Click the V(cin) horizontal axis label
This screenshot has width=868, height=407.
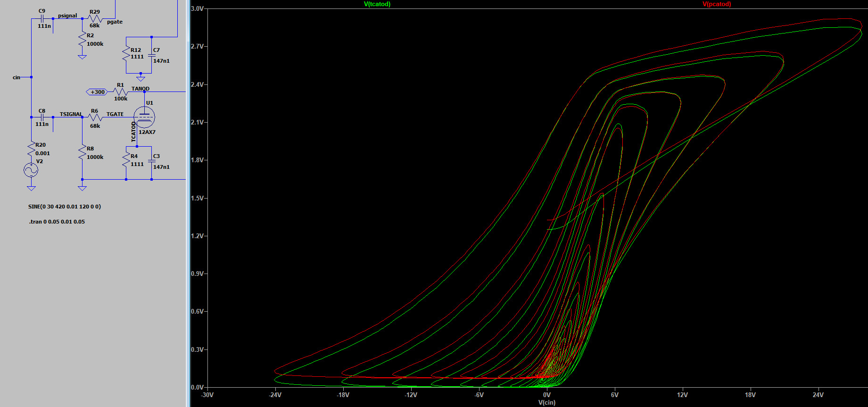click(546, 402)
